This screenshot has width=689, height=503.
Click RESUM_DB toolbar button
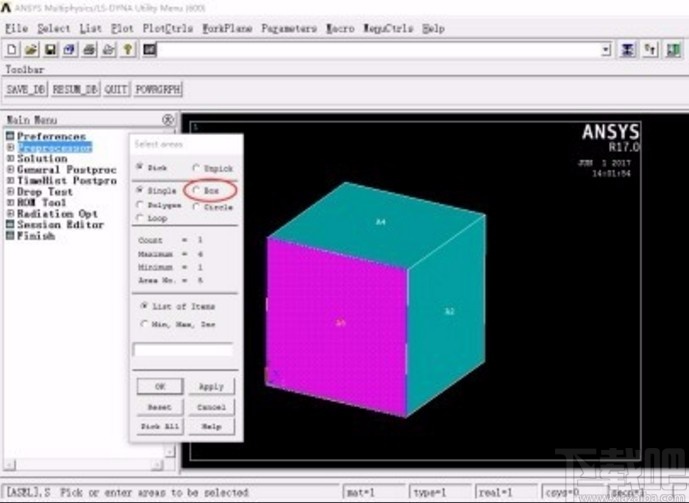[x=75, y=89]
